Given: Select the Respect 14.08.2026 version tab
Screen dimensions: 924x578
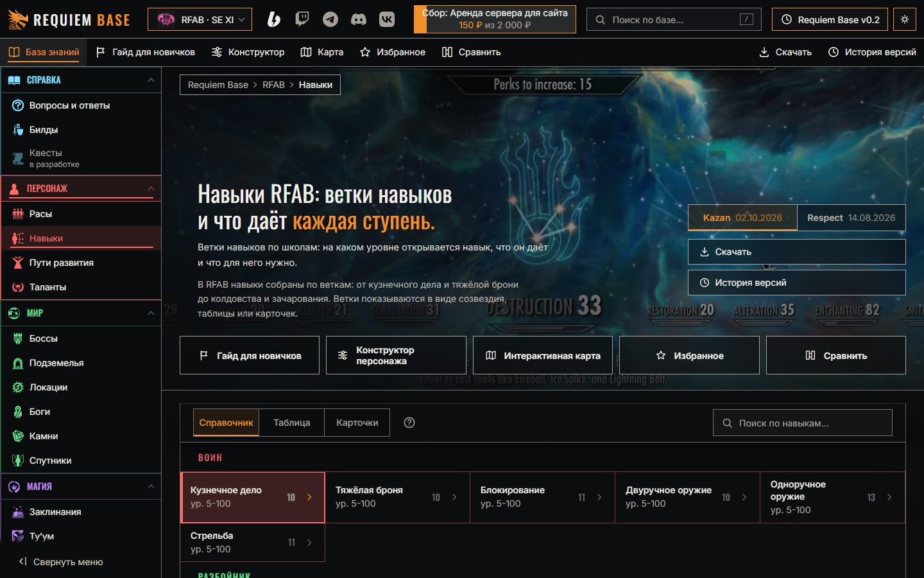Looking at the screenshot, I should (851, 218).
